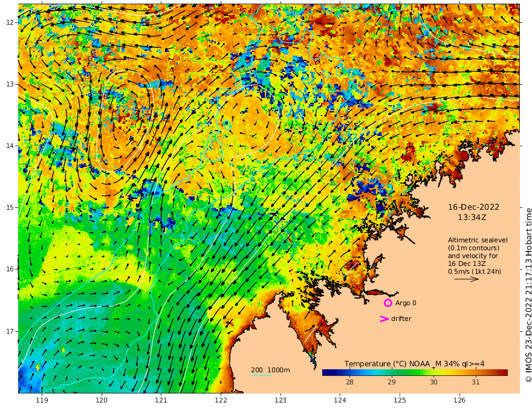Click the 0.5m/s velocity scale arrow
This screenshot has height=411, width=532.
click(467, 279)
